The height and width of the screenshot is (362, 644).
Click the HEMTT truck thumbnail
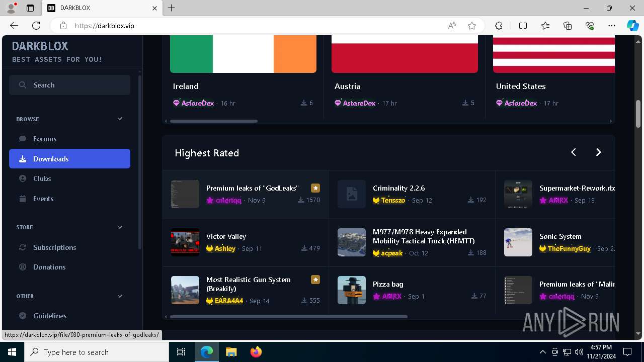pyautogui.click(x=352, y=242)
